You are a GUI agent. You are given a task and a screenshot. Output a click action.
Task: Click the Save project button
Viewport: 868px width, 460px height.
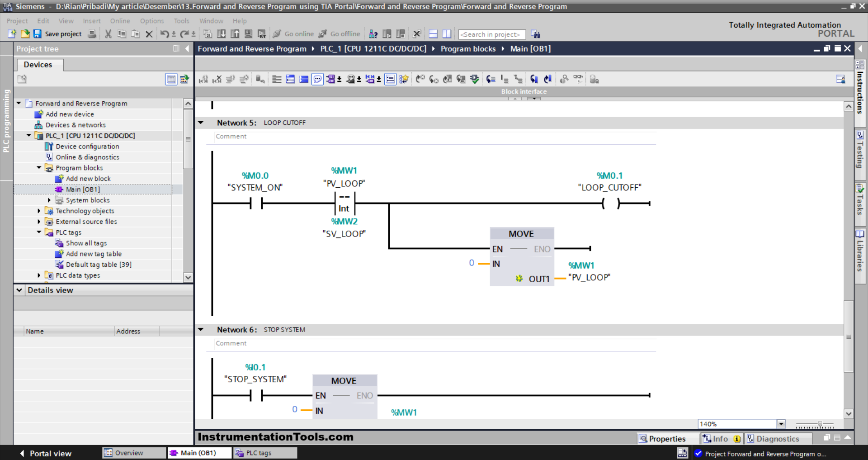click(58, 34)
